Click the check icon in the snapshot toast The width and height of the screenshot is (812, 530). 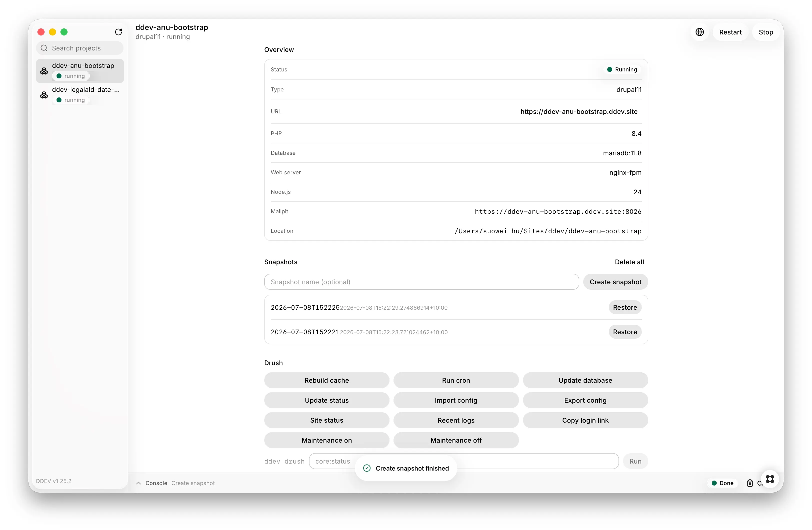click(367, 468)
